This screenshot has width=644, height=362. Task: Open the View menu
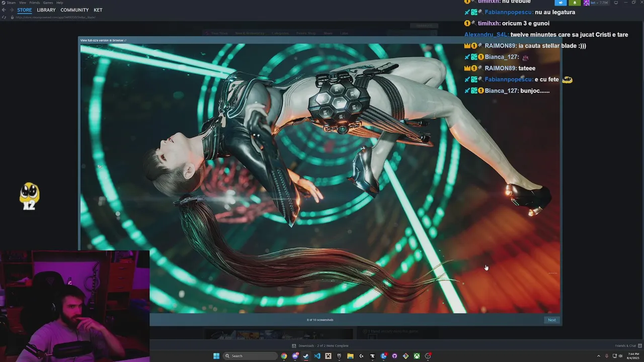tap(23, 3)
